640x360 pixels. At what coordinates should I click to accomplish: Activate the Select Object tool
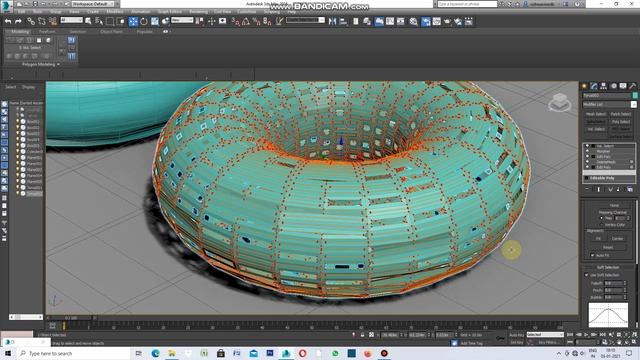(88, 21)
